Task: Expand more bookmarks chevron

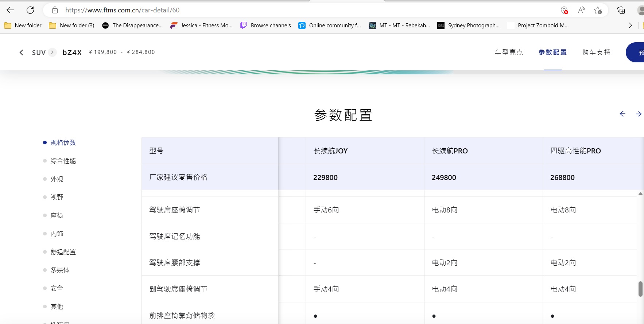Action: click(630, 26)
